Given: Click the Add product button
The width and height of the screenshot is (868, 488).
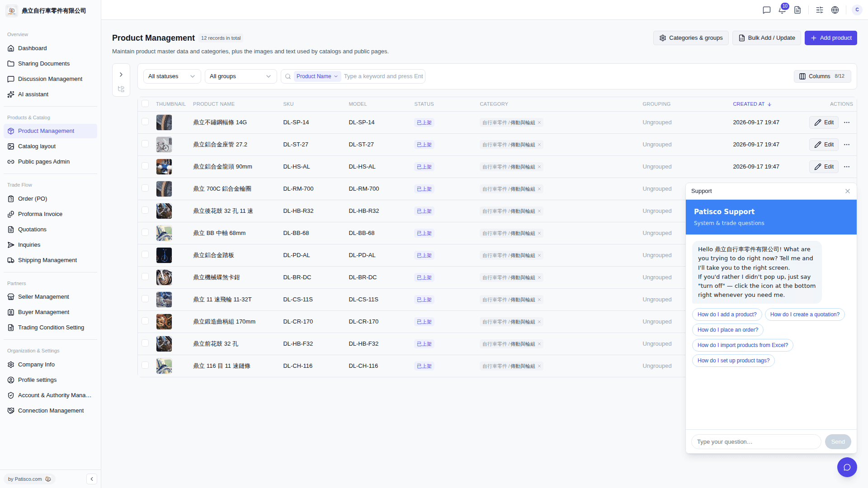Looking at the screenshot, I should pyautogui.click(x=830, y=38).
